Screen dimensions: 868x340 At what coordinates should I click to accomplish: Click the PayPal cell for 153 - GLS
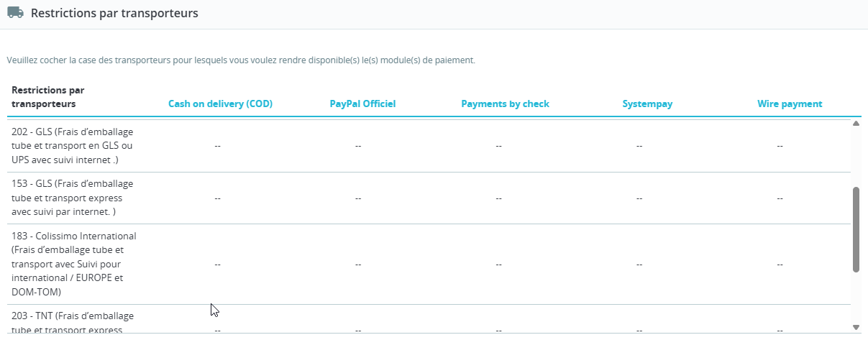(x=357, y=198)
